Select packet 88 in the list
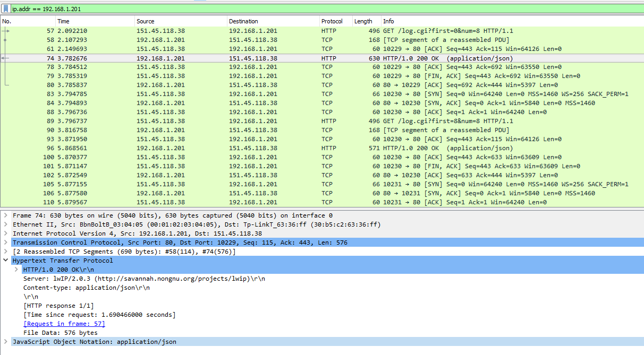 pos(322,112)
